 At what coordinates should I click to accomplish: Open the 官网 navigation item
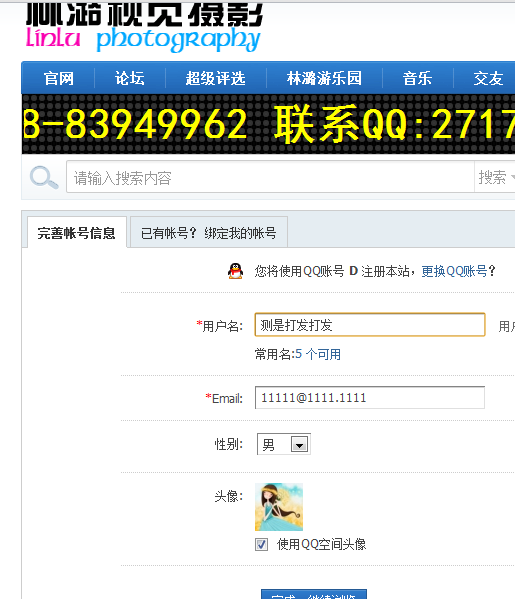point(58,78)
